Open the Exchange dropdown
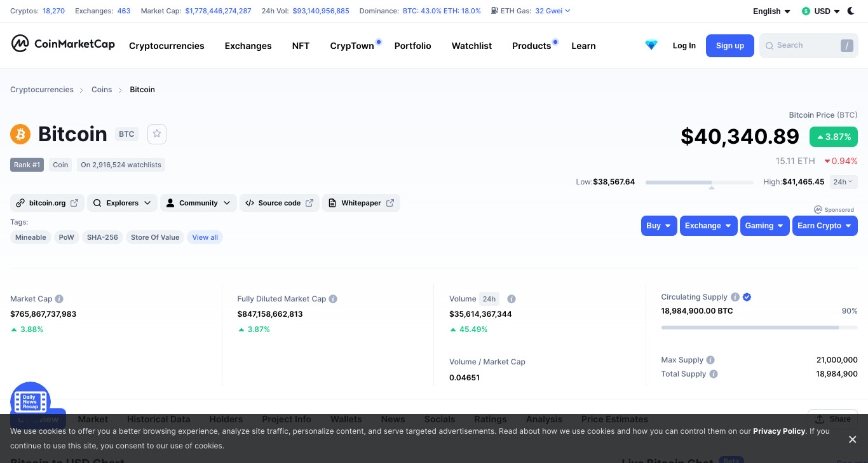Image resolution: width=868 pixels, height=463 pixels. coord(709,226)
